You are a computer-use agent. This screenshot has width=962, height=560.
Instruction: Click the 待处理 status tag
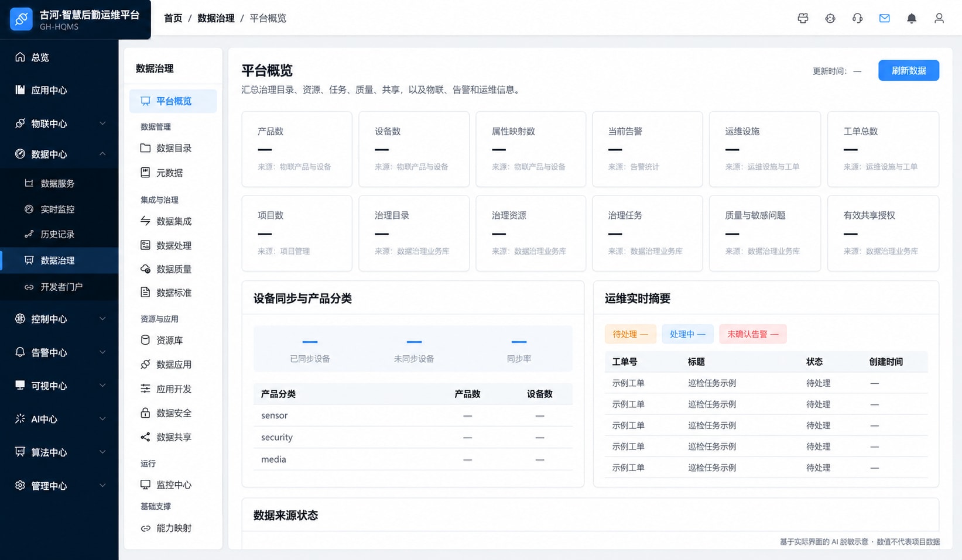[x=630, y=334]
